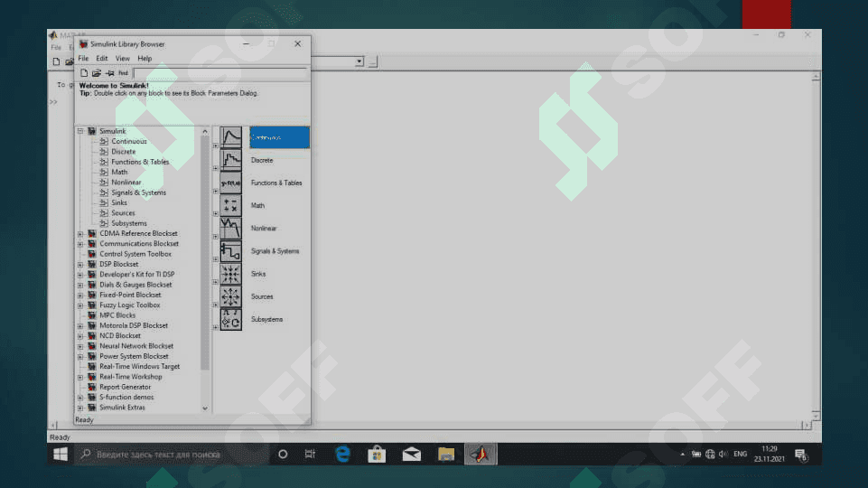Select Sinks in the library tree
Viewport: 868px width, 488px height.
pos(119,202)
